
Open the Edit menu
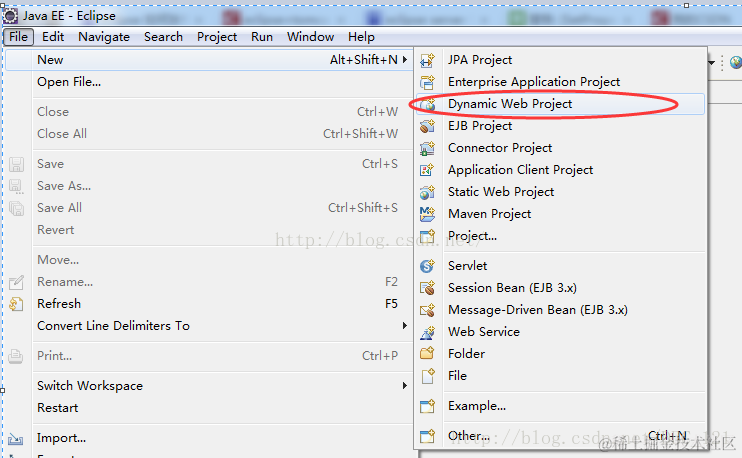pos(53,37)
